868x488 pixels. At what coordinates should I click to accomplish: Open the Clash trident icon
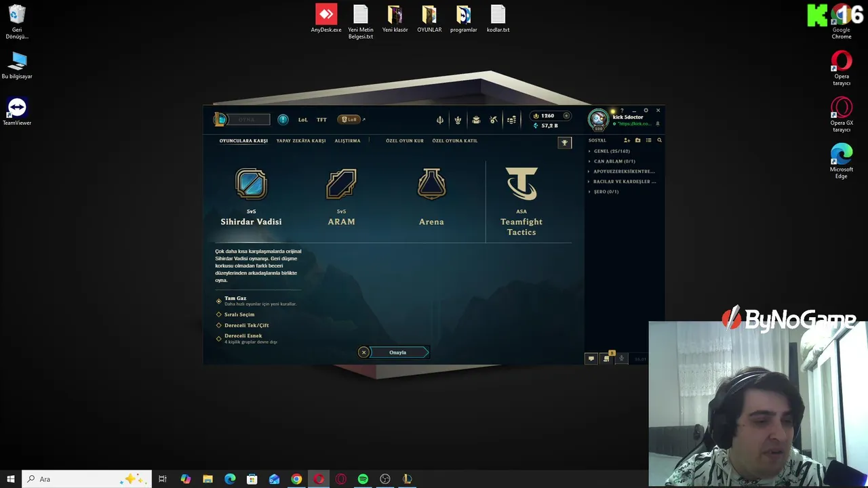(439, 120)
